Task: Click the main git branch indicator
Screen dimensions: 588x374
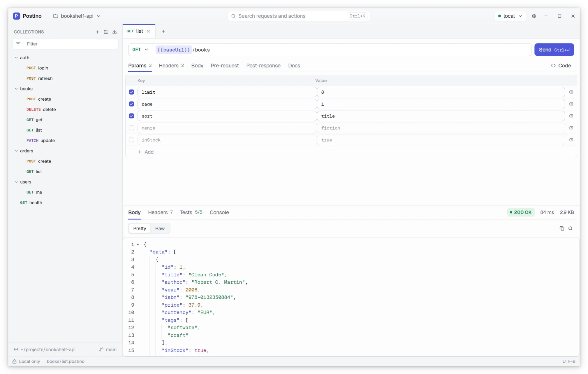Action: [108, 349]
